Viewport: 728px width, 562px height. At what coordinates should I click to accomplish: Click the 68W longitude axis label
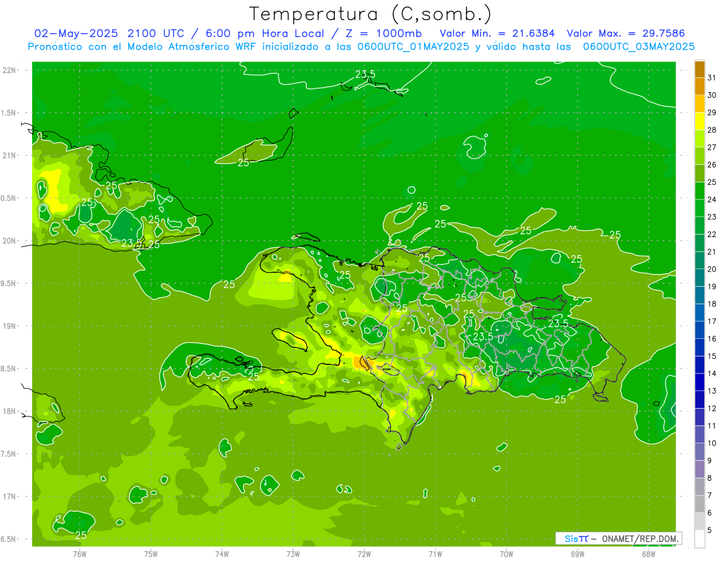pos(649,554)
